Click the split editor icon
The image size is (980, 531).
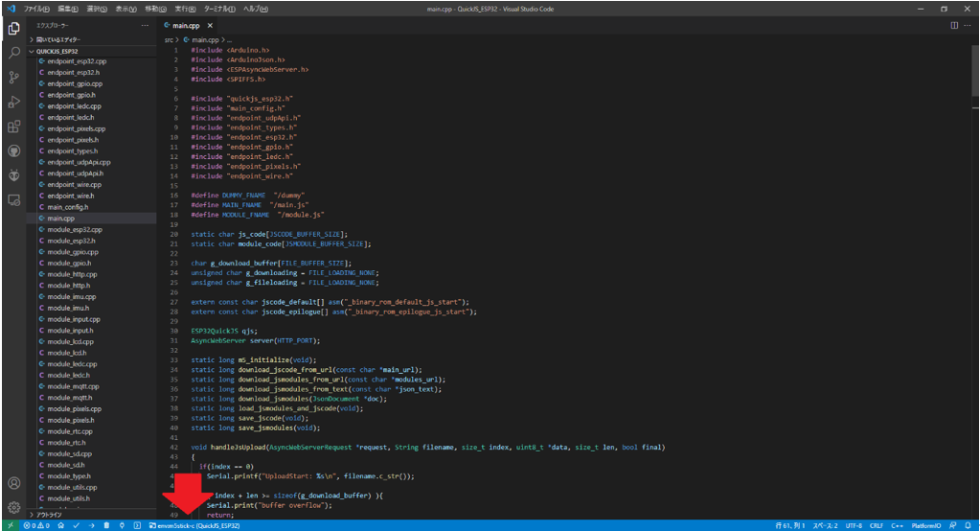coord(954,26)
